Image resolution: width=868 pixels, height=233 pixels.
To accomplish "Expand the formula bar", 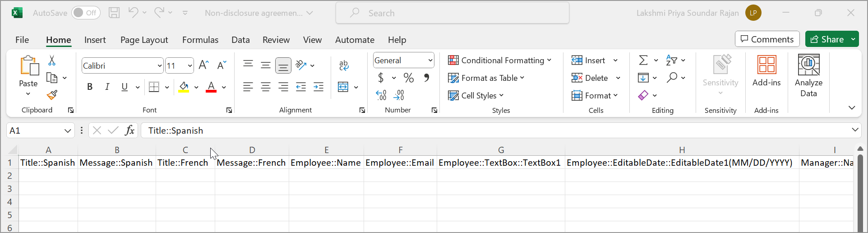I will coord(855,130).
